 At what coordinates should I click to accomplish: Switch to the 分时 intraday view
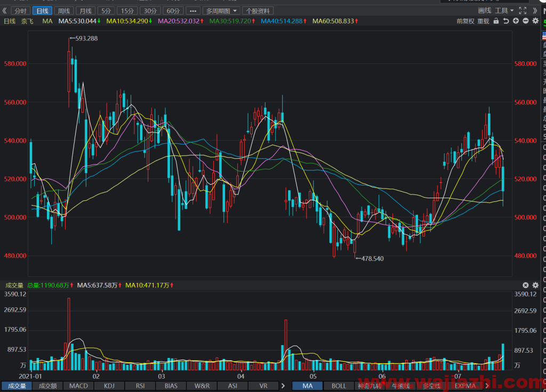click(21, 11)
